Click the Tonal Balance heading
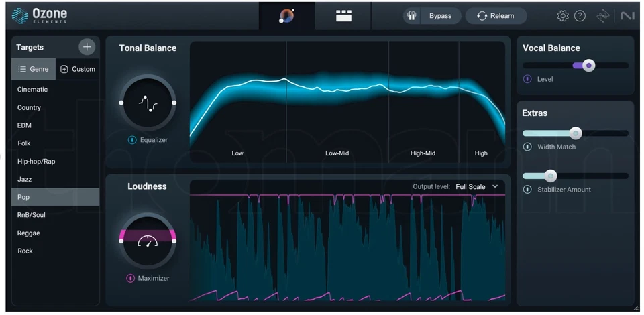The width and height of the screenshot is (644, 315). click(148, 48)
